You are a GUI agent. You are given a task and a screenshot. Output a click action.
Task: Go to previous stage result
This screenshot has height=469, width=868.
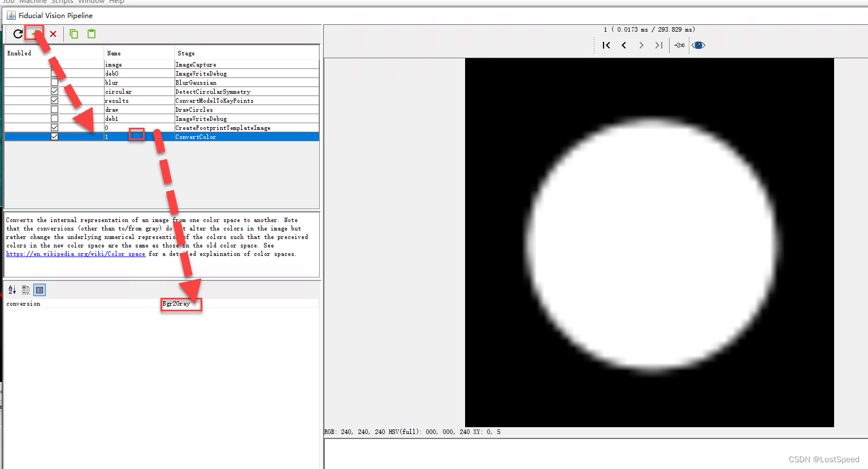[x=624, y=45]
